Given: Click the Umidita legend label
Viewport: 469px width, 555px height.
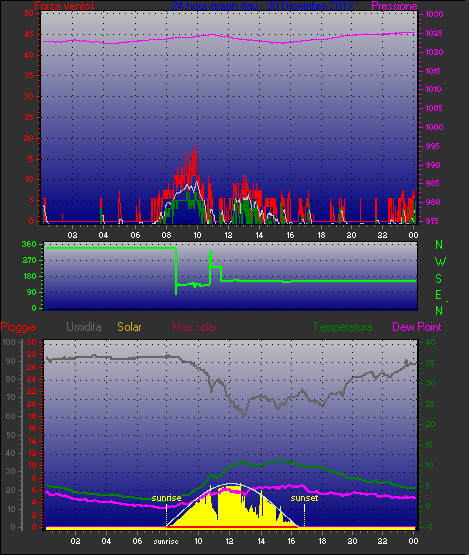Looking at the screenshot, I should pos(84,327).
